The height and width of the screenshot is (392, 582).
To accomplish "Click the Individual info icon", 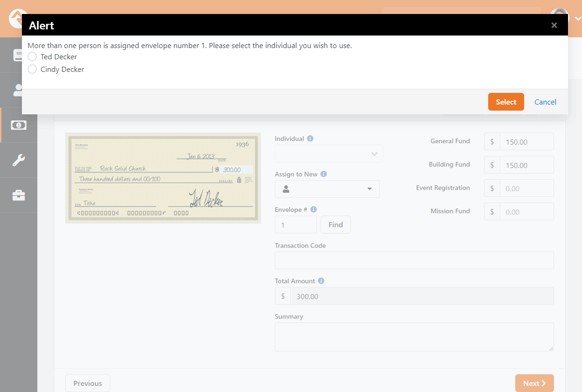I will pyautogui.click(x=310, y=139).
